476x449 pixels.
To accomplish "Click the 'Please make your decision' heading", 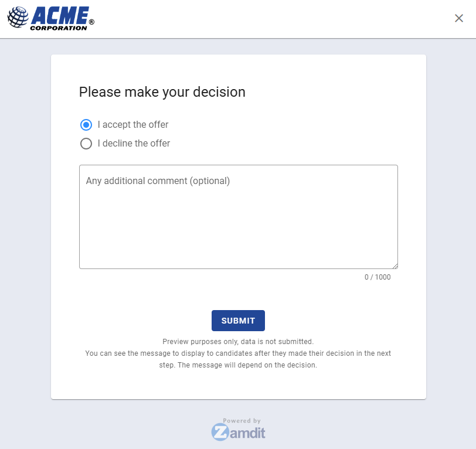I will coord(162,92).
